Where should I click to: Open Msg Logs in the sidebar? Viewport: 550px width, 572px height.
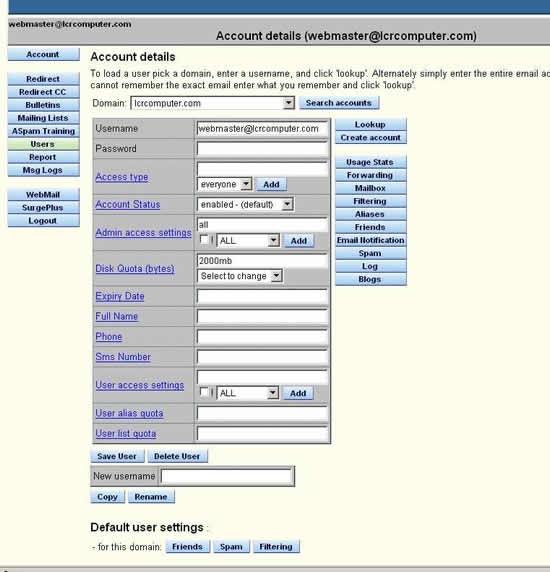pyautogui.click(x=43, y=170)
